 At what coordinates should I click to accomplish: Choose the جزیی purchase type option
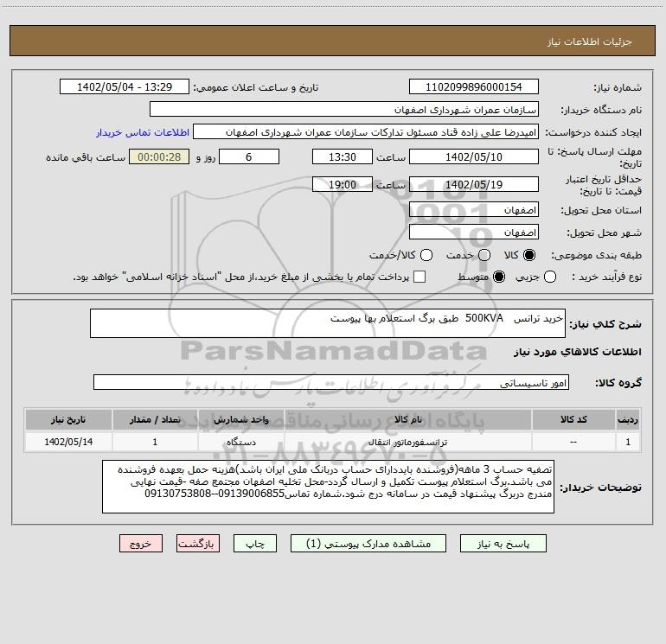click(550, 277)
